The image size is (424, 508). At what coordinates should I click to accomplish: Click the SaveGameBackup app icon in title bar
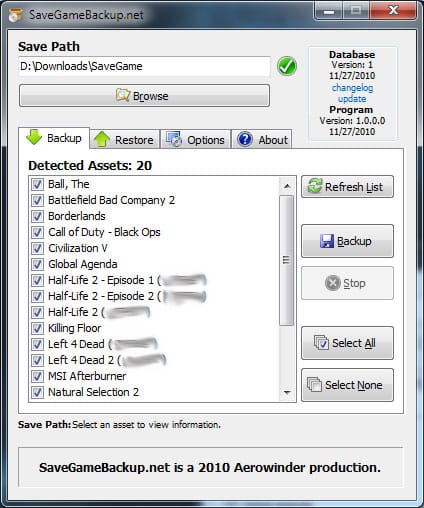pos(16,15)
